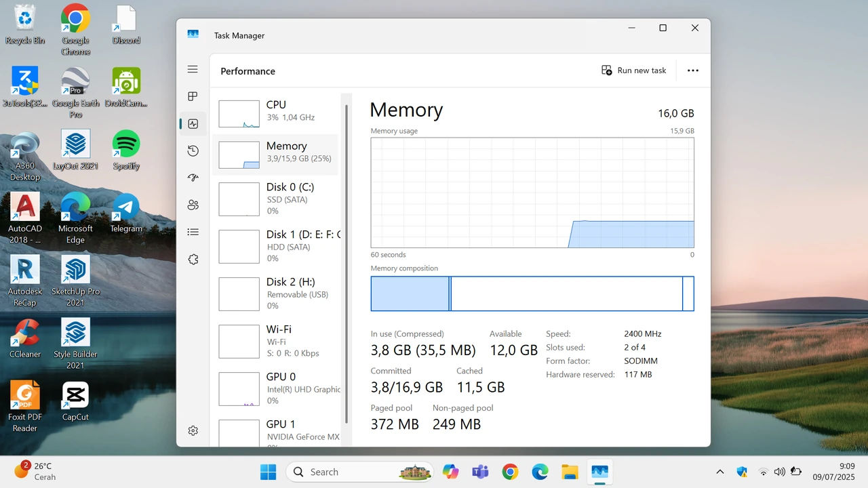Open Foxit PDF Reader desktop shortcut
This screenshot has height=488, width=868.
click(x=25, y=407)
